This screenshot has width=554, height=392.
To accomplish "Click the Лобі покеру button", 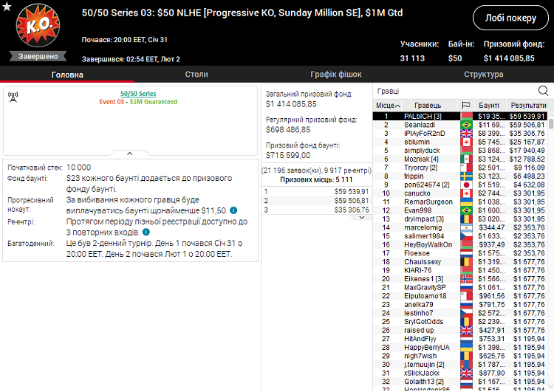I will (510, 18).
